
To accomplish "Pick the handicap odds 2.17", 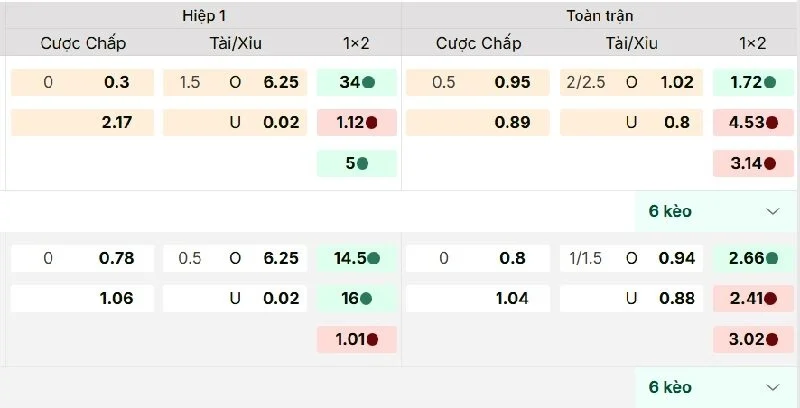I will (116, 123).
